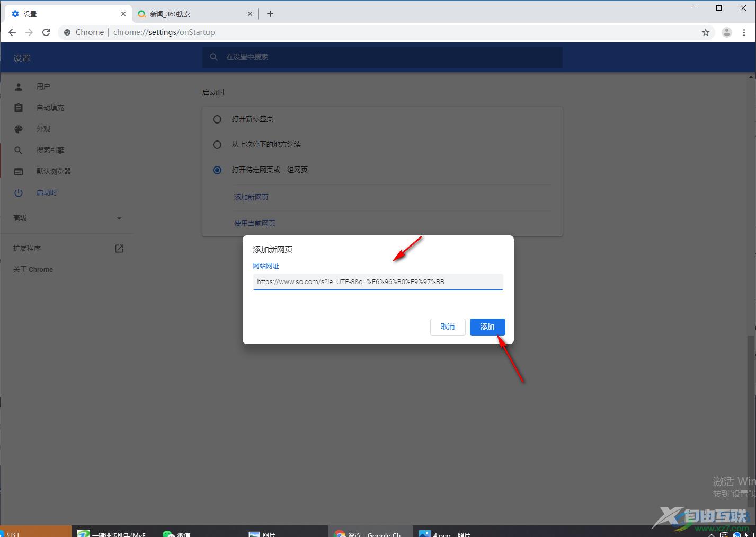Bookmark this page with the star icon

point(706,32)
